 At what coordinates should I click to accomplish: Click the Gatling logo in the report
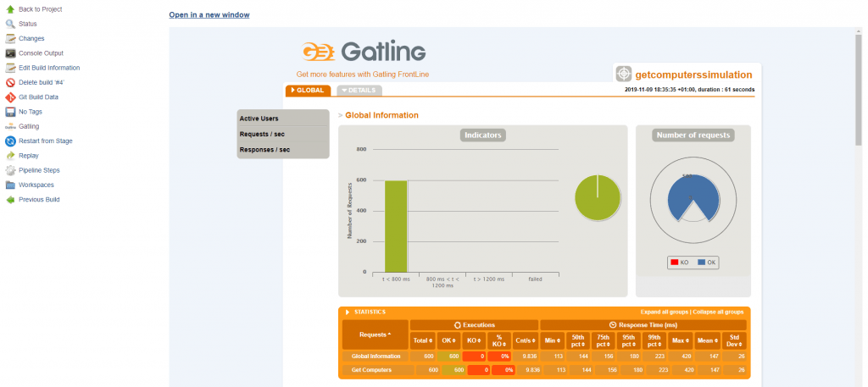(364, 52)
